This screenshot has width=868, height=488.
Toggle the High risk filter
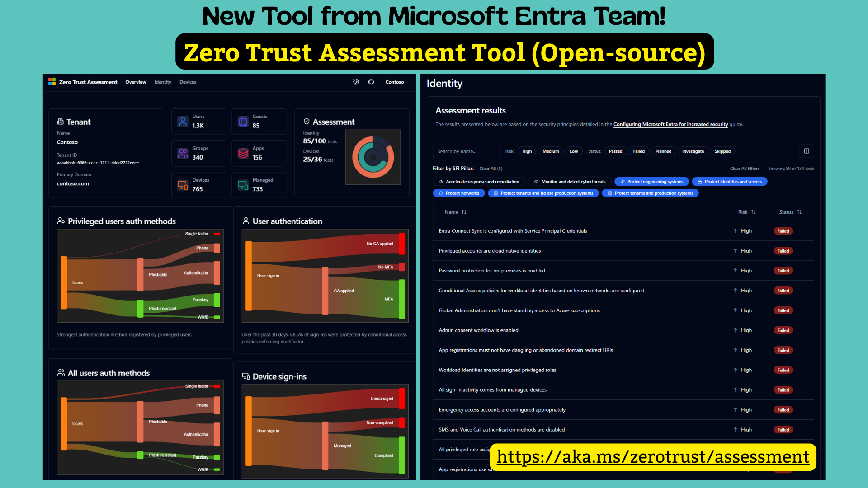[527, 151]
